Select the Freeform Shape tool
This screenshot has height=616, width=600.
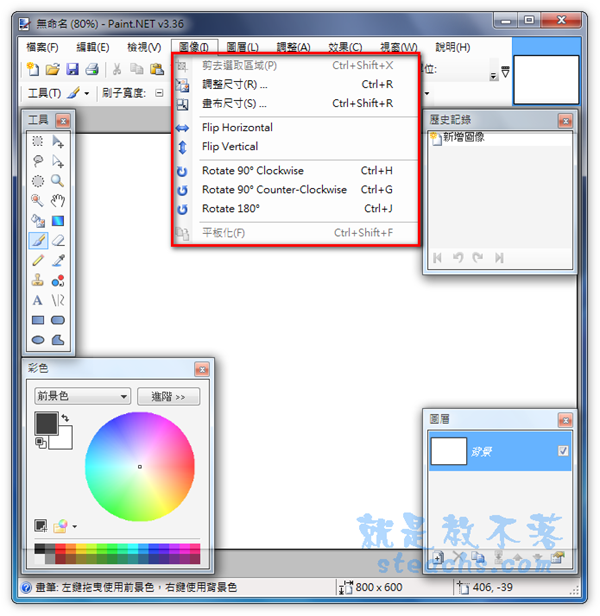pos(58,340)
